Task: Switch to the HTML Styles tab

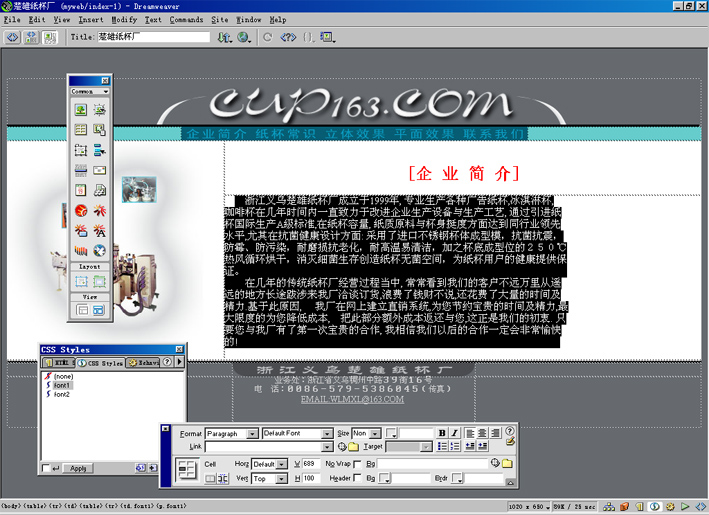Action: click(61, 362)
